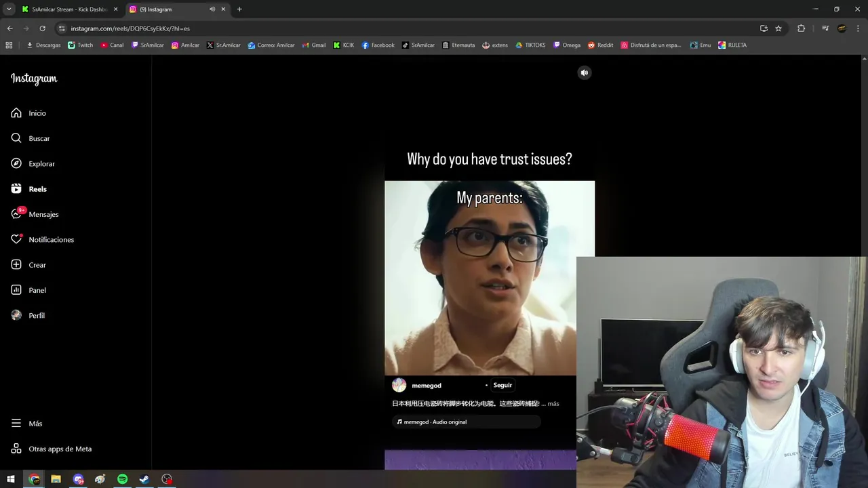Viewport: 868px width, 488px height.
Task: Open Inicio in the Instagram sidebar
Action: [28, 113]
